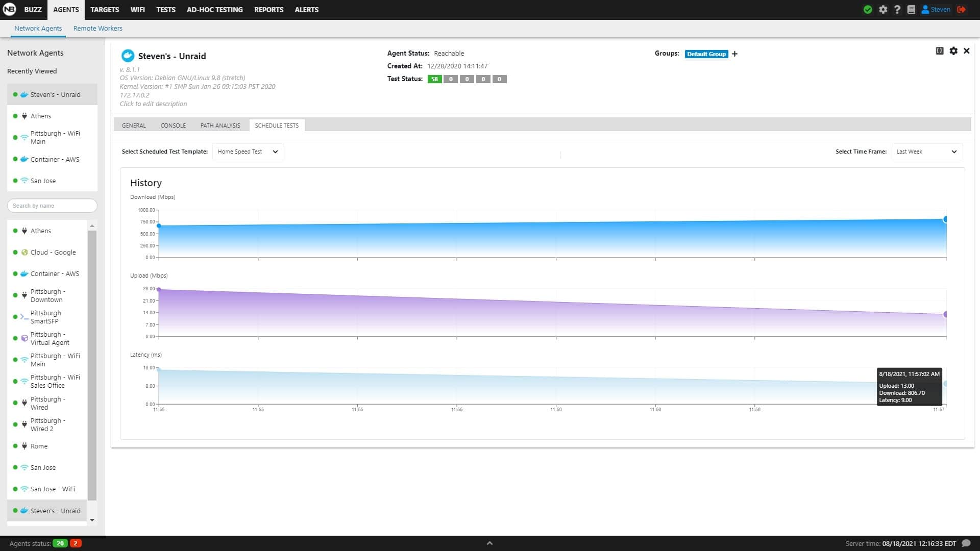
Task: Click the Remote Workers link
Action: tap(97, 28)
